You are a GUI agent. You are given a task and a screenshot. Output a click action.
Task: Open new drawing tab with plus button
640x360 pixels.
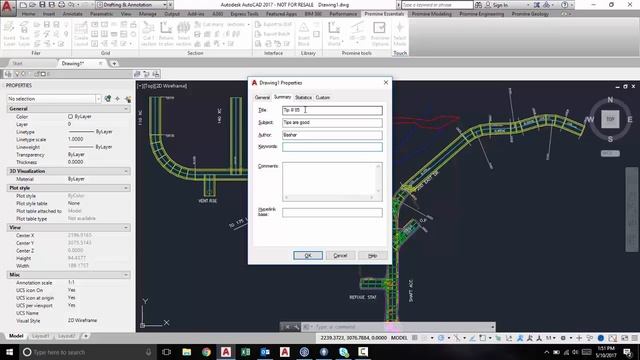[114, 63]
